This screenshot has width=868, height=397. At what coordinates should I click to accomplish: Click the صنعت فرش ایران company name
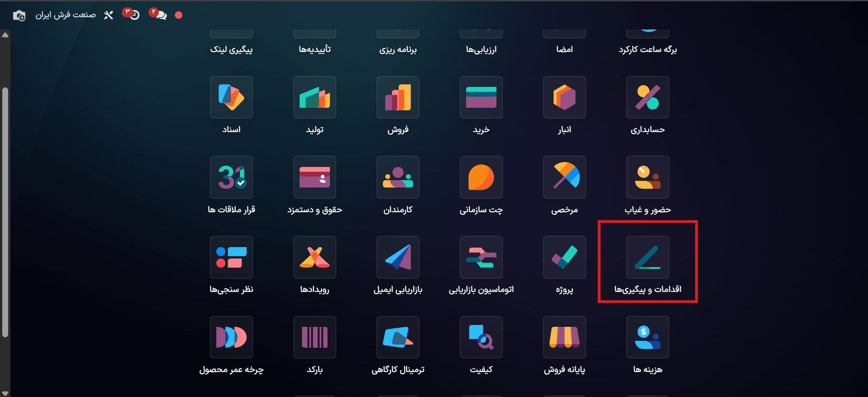pyautogui.click(x=66, y=15)
